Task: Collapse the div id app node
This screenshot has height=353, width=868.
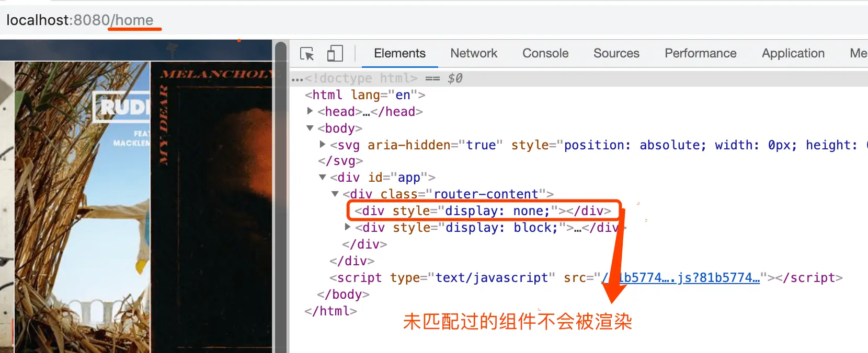Action: click(x=323, y=178)
